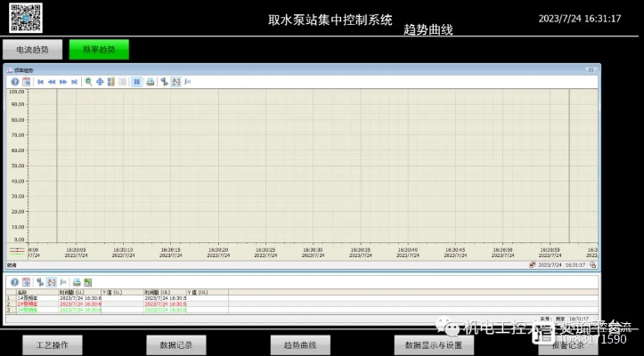The width and height of the screenshot is (644, 356).
Task: Open 数据显示与设置 page
Action: click(434, 344)
